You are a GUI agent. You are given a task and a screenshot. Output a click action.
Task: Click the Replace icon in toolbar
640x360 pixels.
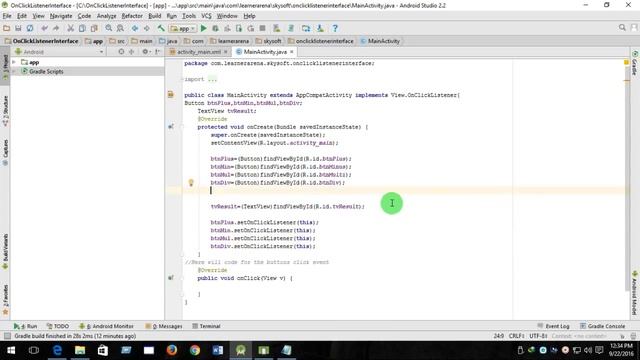pyautogui.click(x=120, y=28)
